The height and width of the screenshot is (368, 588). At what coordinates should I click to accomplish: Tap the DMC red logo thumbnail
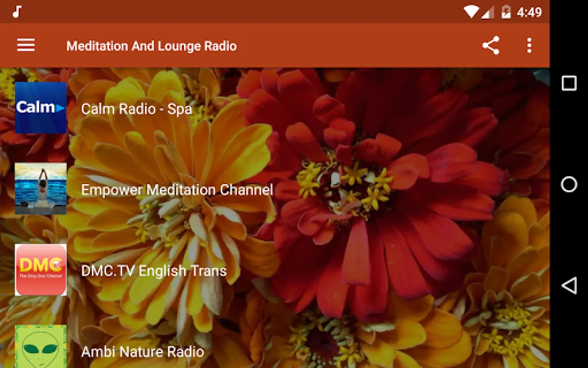[41, 270]
